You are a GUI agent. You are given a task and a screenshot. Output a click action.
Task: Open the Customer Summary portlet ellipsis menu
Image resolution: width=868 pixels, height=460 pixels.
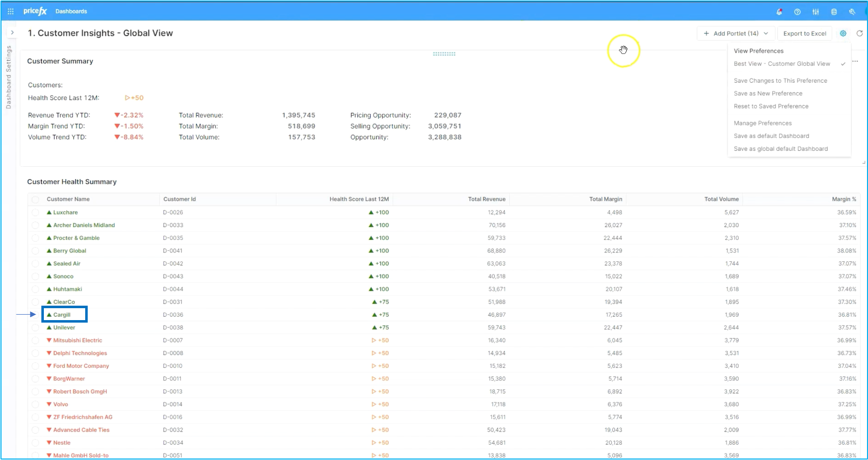[855, 61]
